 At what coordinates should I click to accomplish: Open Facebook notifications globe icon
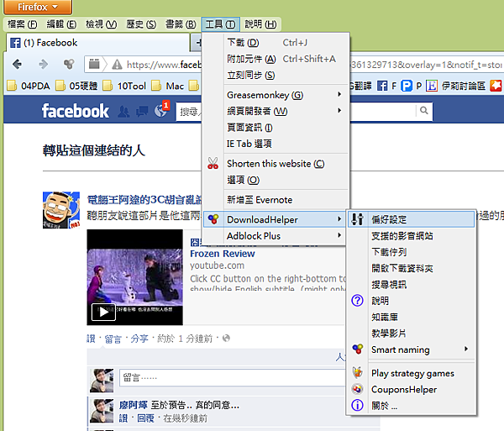pos(160,111)
